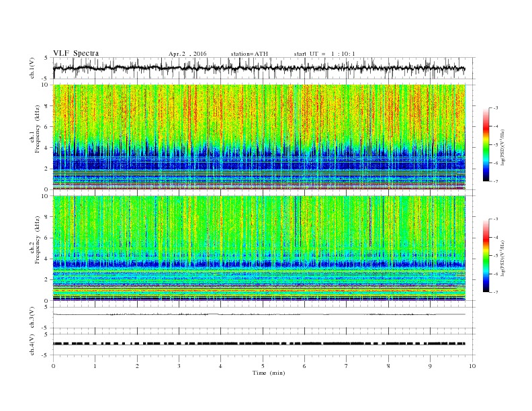Click the "ch.1(V)" axis label

(x=32, y=68)
